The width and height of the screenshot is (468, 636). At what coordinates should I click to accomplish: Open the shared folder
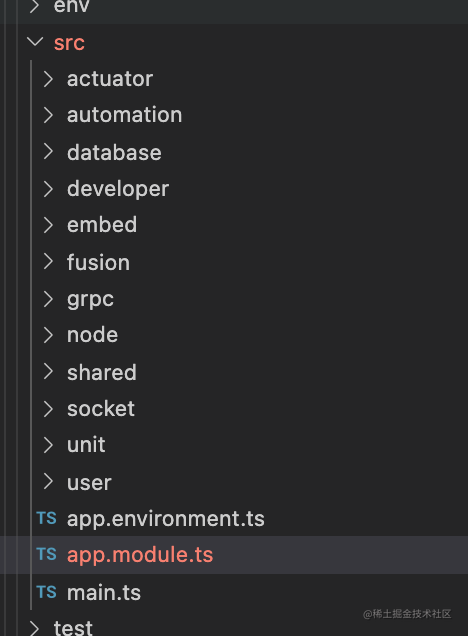[x=102, y=372]
